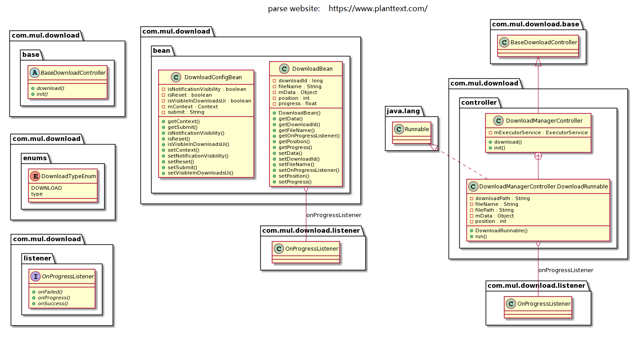Viewport: 644px width, 337px height.
Task: Click the 'DOWNLOAD' enum constant
Action: [x=47, y=188]
